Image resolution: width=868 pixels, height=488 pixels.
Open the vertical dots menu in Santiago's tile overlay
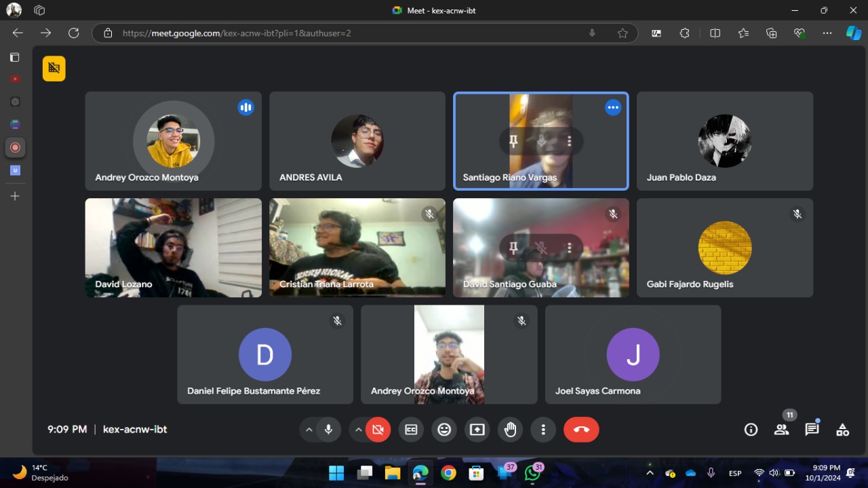click(x=570, y=140)
